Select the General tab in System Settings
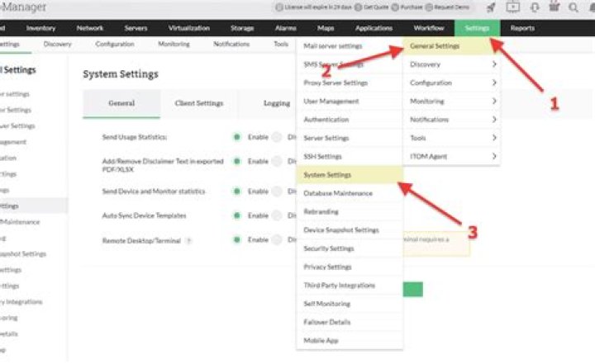595x364 pixels. (x=121, y=103)
